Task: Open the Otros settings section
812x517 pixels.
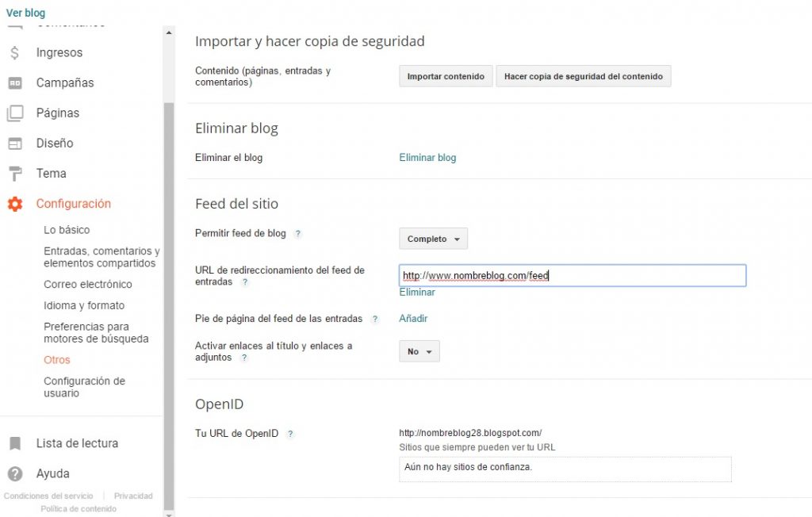Action: coord(57,360)
